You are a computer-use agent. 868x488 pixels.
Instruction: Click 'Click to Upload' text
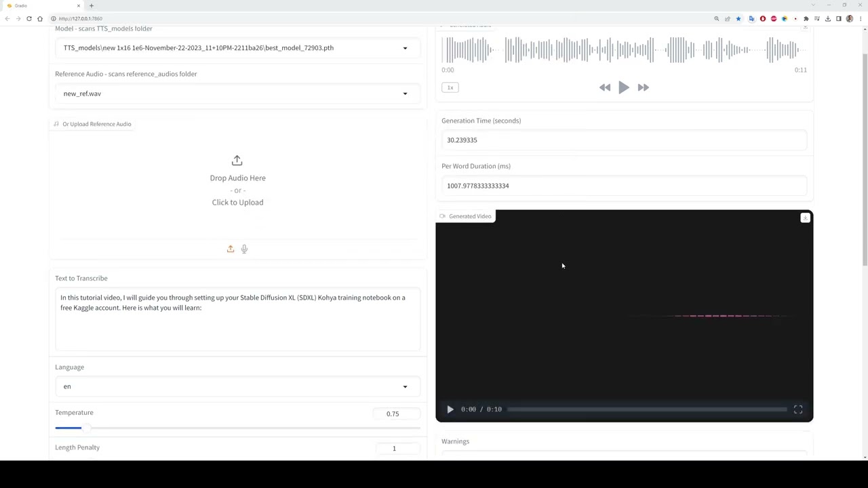[x=237, y=203]
